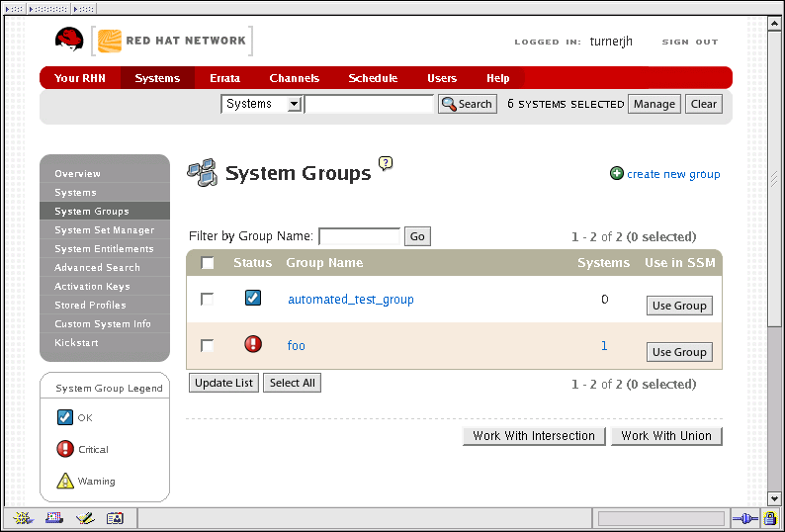Open Activation Keys in sidebar
785x532 pixels.
(x=105, y=286)
